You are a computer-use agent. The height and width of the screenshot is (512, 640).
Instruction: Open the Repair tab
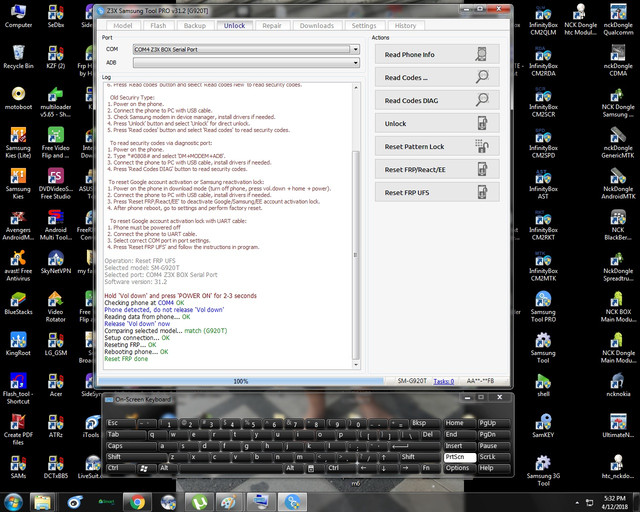(x=272, y=26)
